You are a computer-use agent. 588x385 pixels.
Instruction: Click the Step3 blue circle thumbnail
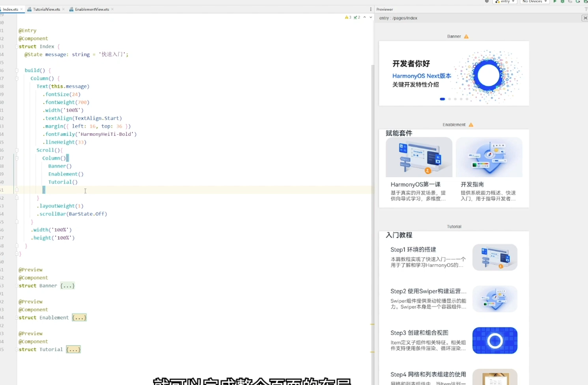coord(495,340)
